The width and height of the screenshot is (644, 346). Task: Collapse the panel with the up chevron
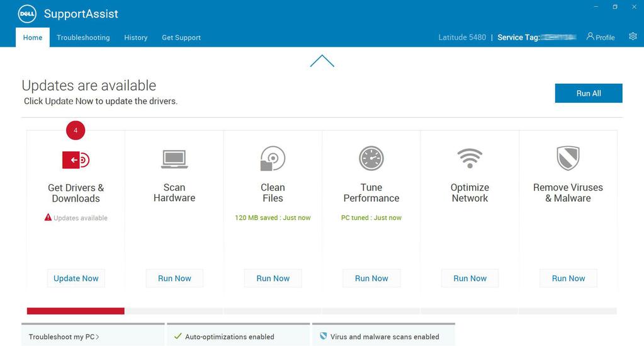tap(322, 61)
